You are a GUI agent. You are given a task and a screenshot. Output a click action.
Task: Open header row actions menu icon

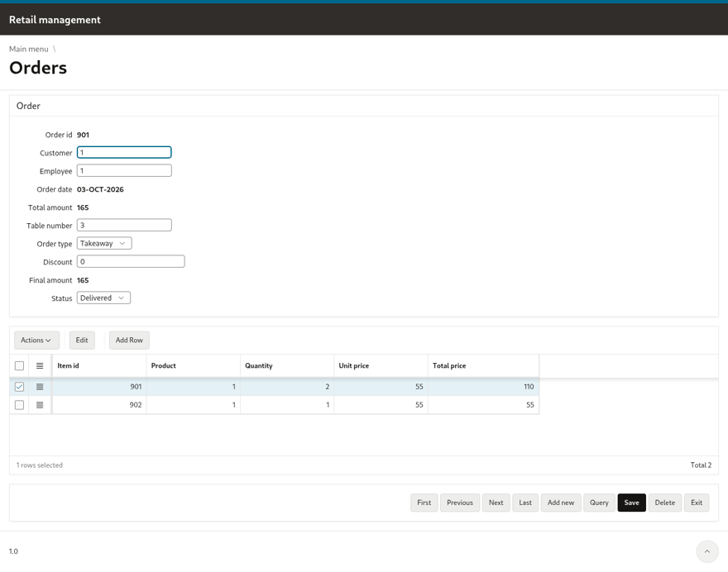click(x=40, y=366)
